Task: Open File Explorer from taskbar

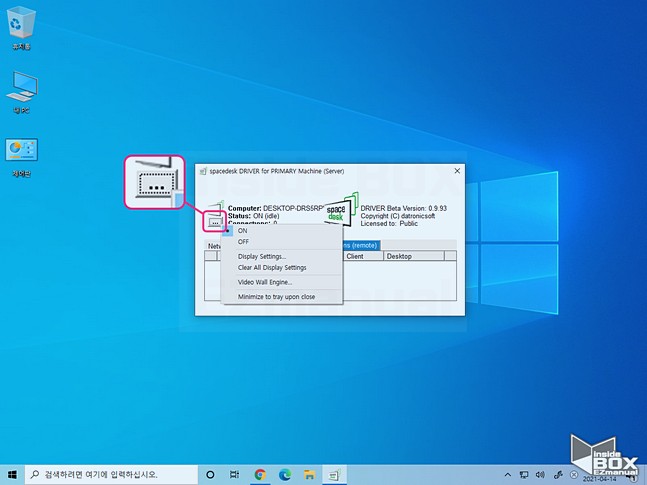Action: pyautogui.click(x=309, y=475)
